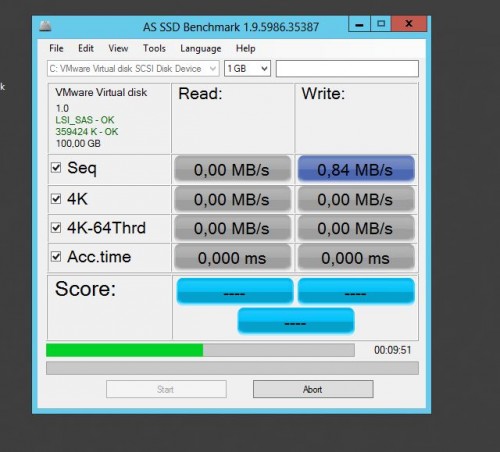500x452 pixels.
Task: Click the Read: column header
Action: tap(200, 94)
